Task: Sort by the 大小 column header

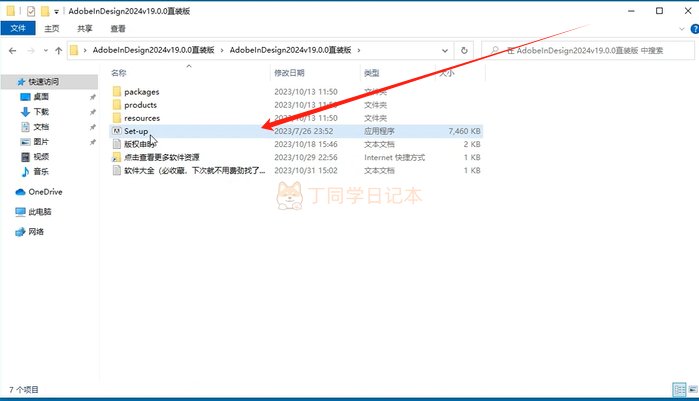Action: [447, 73]
